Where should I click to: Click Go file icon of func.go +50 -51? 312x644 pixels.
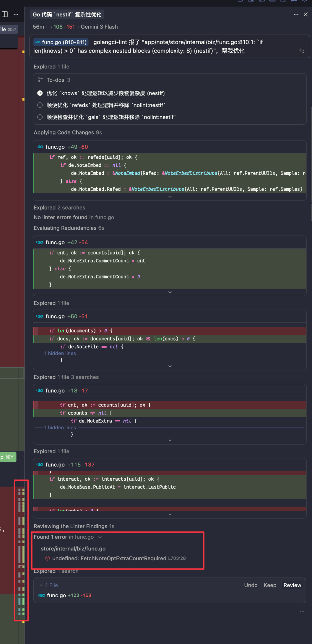point(40,316)
